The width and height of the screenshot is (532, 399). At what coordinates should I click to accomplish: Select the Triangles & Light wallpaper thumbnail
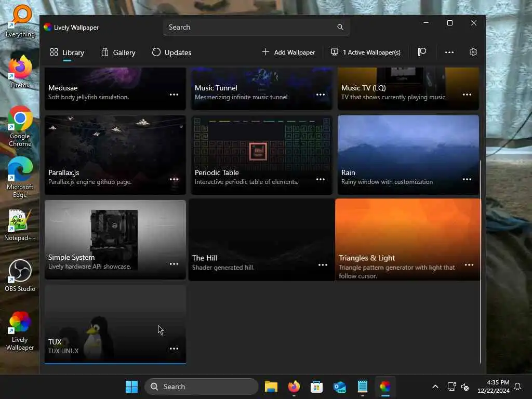[408, 240]
